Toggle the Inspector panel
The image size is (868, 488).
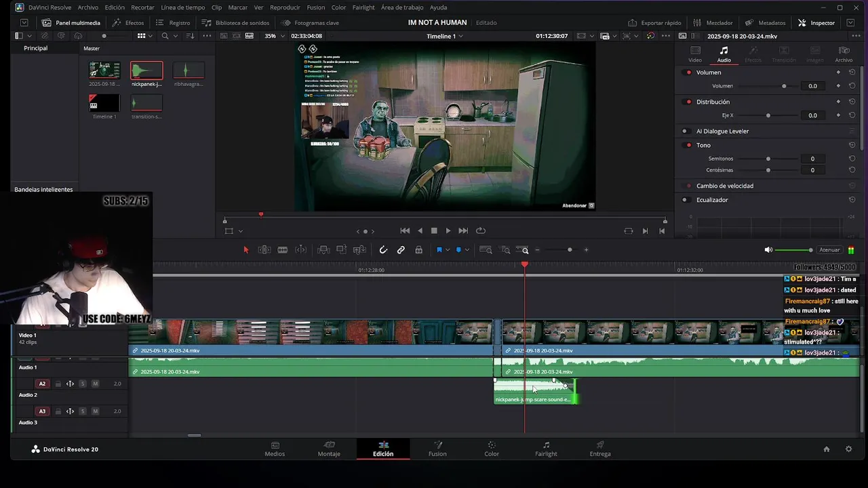(816, 22)
